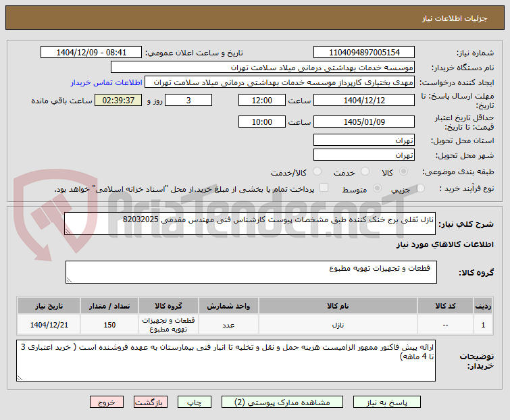This screenshot has height=420, width=510.
Task: Click the request creator name field
Action: click(x=280, y=82)
